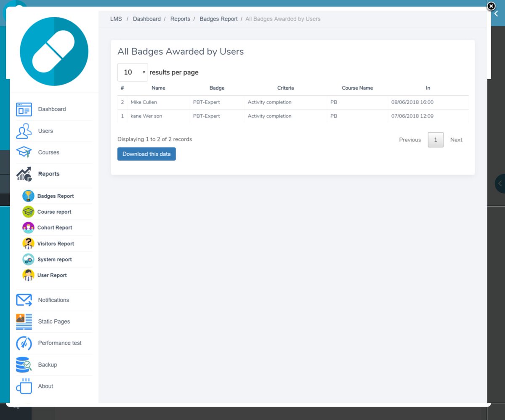Open the Dashboard from the sidebar

tap(24, 109)
